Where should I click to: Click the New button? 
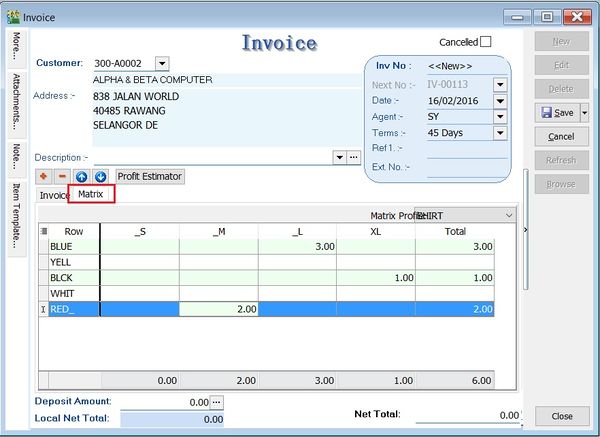(x=561, y=41)
